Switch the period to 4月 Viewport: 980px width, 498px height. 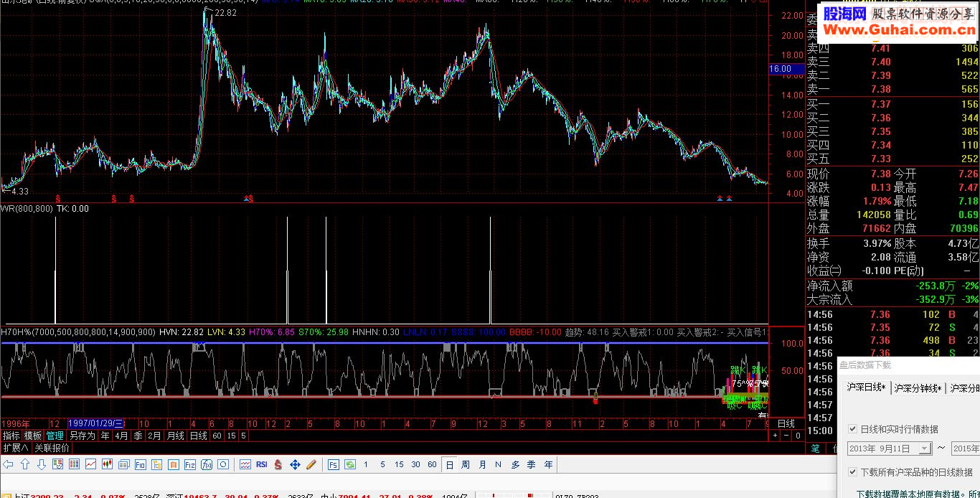point(122,436)
